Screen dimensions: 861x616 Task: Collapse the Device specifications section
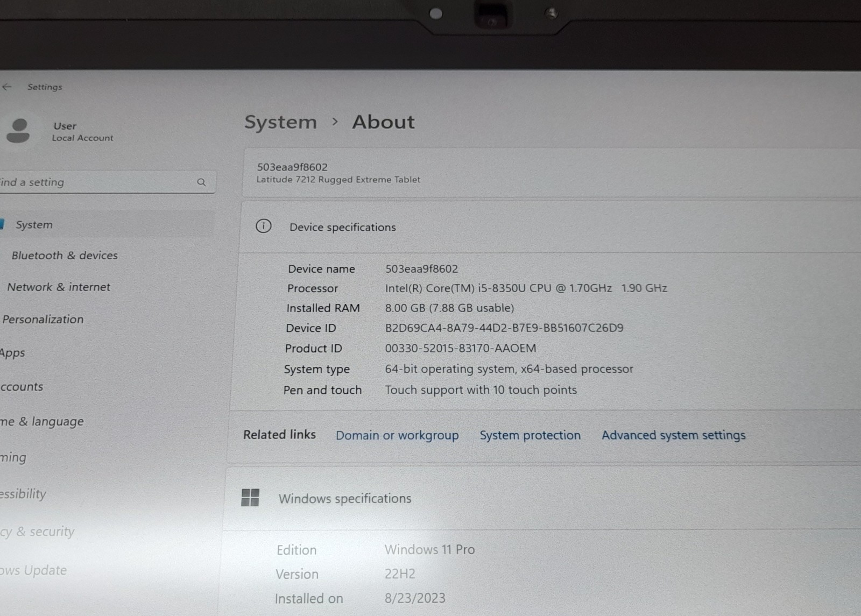coord(549,227)
